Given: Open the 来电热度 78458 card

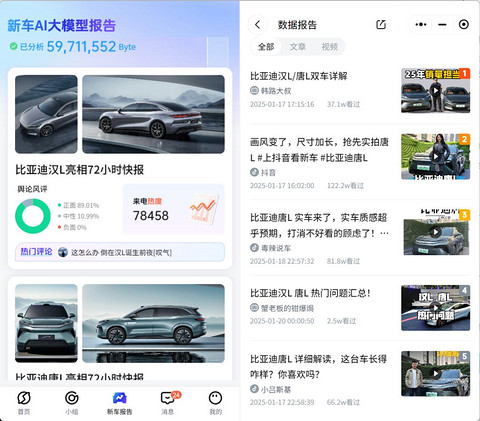Looking at the screenshot, I should point(174,209).
